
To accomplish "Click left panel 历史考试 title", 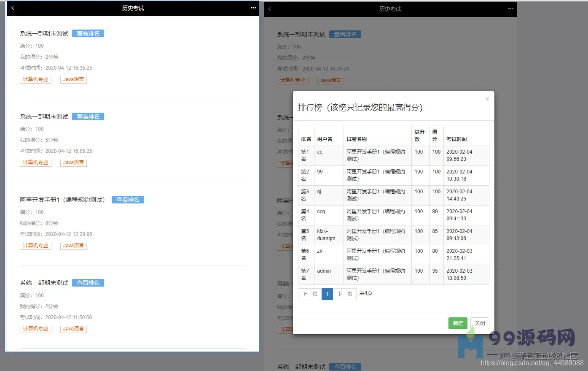I will click(133, 8).
